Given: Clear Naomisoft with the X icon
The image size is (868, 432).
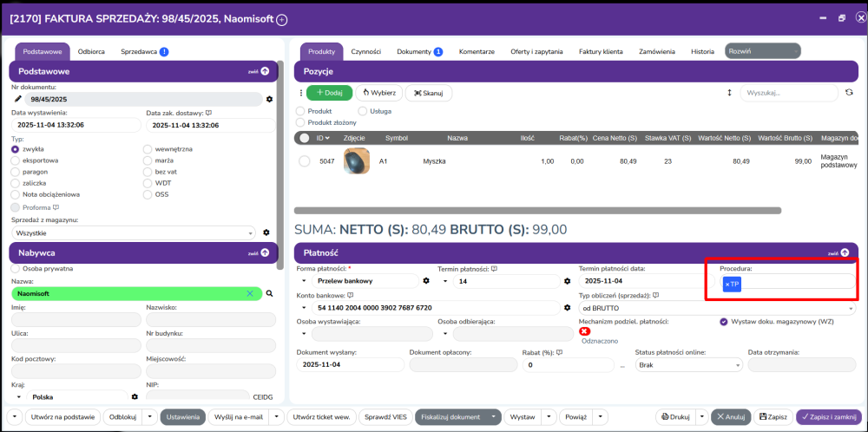Looking at the screenshot, I should point(250,294).
